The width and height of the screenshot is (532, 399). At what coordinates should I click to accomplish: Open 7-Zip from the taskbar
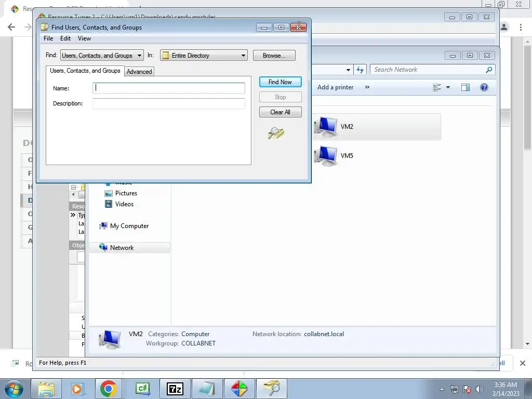[175, 389]
